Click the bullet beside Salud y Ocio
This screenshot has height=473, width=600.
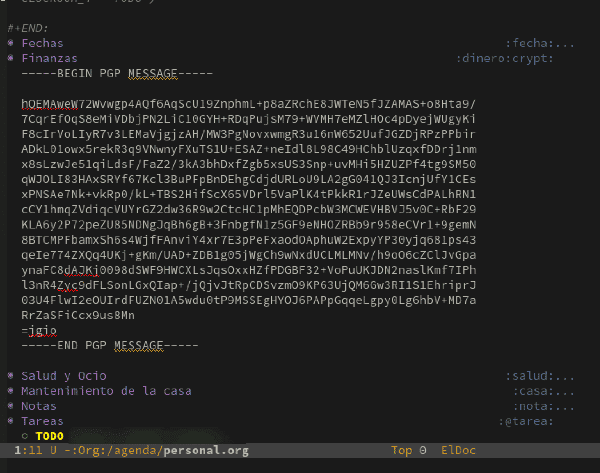pyautogui.click(x=11, y=375)
